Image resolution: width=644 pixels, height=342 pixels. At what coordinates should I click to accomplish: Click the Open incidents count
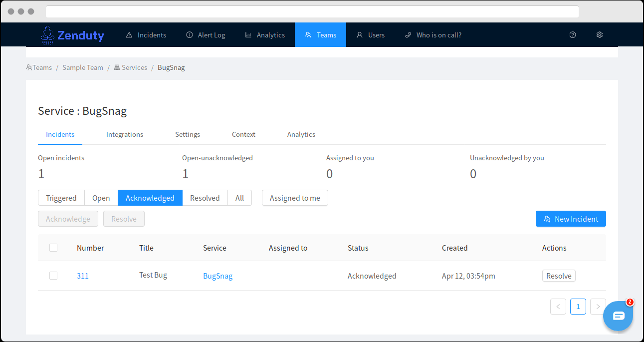pyautogui.click(x=41, y=174)
